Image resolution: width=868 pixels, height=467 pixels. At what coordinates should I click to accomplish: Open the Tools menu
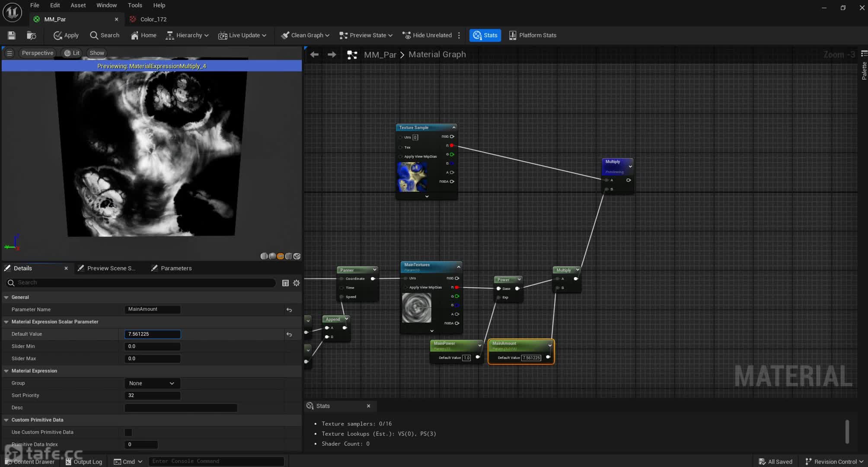pos(135,5)
